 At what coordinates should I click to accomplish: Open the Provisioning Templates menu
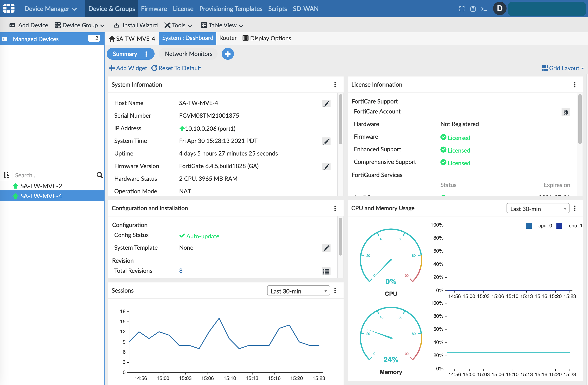pyautogui.click(x=231, y=9)
